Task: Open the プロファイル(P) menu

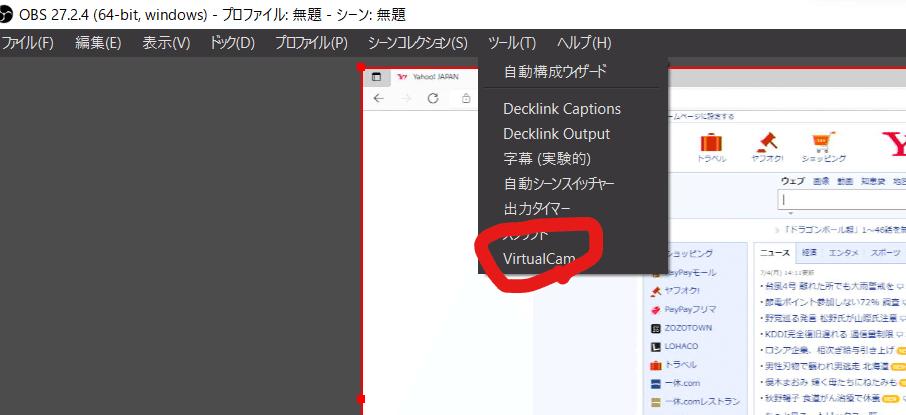Action: [x=311, y=43]
